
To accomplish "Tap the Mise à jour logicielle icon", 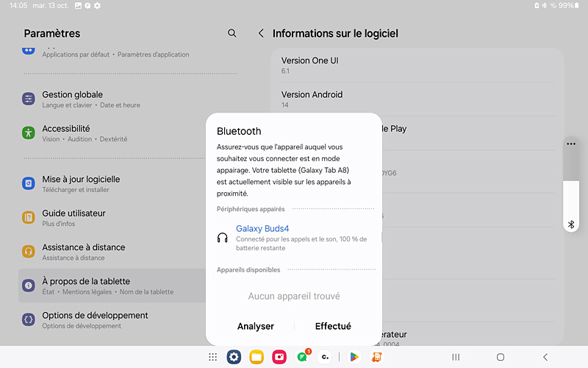I will [x=29, y=183].
